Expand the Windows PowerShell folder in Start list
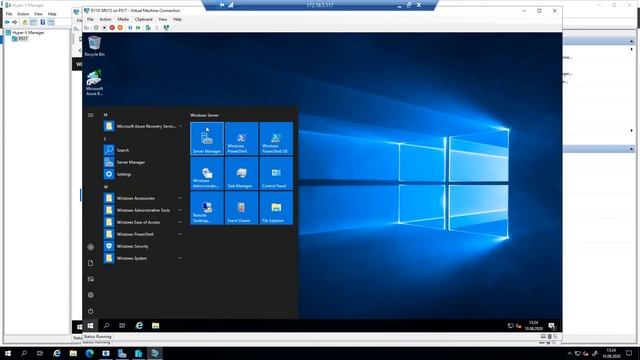 coord(142,234)
